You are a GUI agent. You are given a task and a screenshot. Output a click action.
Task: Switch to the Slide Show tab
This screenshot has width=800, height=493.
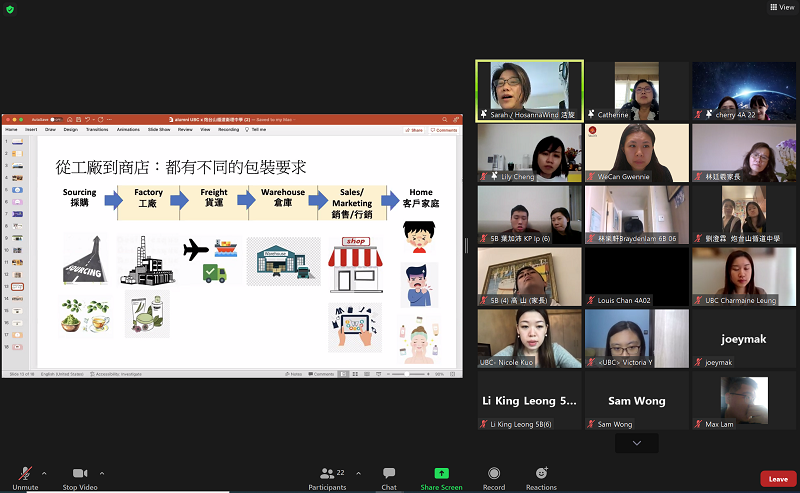pos(159,130)
